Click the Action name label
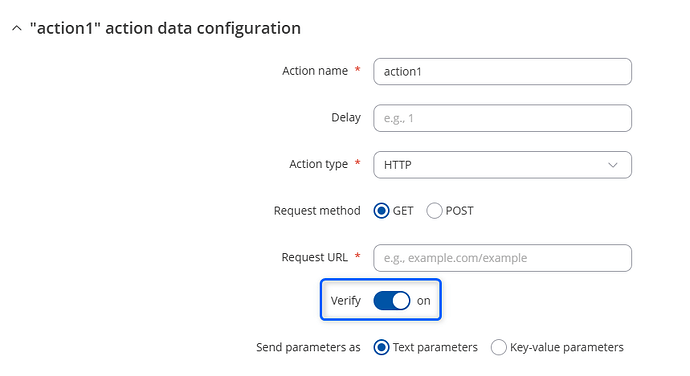This screenshot has height=376, width=690. [315, 71]
